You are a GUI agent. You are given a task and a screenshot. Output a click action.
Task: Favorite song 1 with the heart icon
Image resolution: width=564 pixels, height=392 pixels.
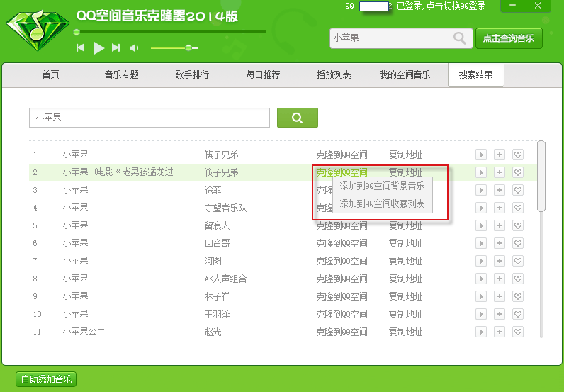tap(518, 155)
